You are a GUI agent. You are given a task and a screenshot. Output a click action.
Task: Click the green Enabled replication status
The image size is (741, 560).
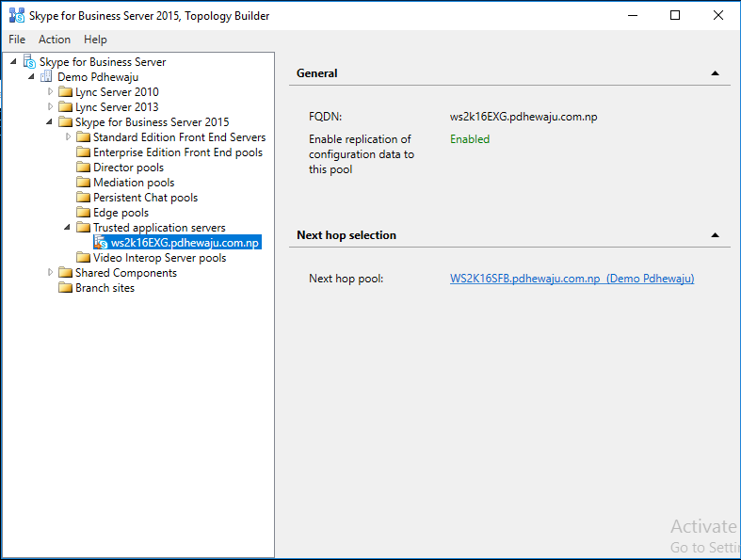point(470,139)
